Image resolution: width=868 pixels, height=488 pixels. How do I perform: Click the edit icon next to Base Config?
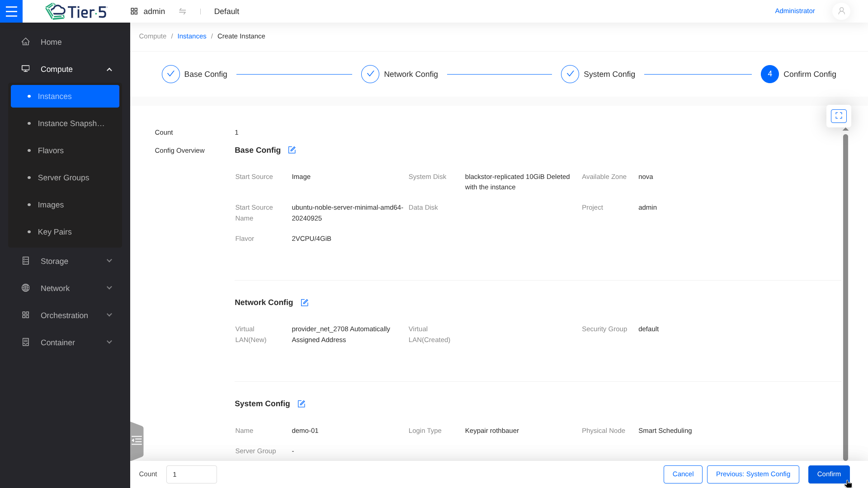pyautogui.click(x=292, y=150)
